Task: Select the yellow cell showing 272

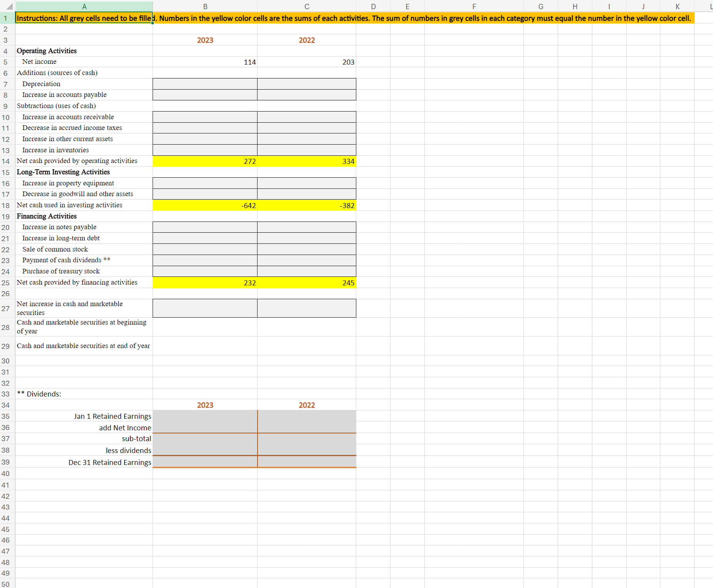Action: coord(205,161)
